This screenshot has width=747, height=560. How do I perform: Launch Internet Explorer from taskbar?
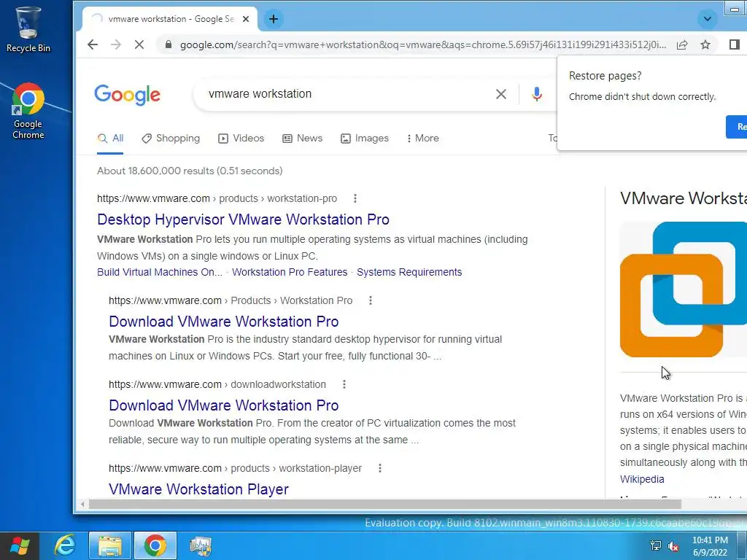pos(65,545)
